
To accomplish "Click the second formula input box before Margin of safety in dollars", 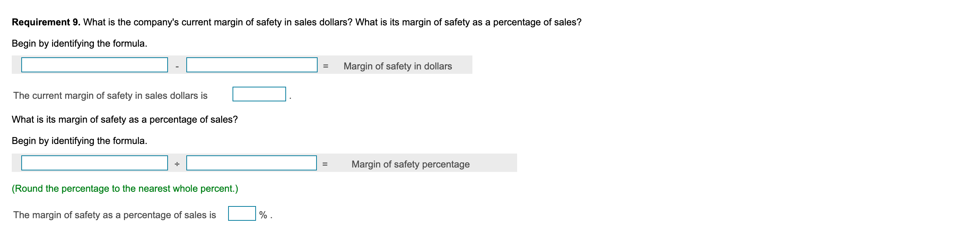I will click(251, 65).
